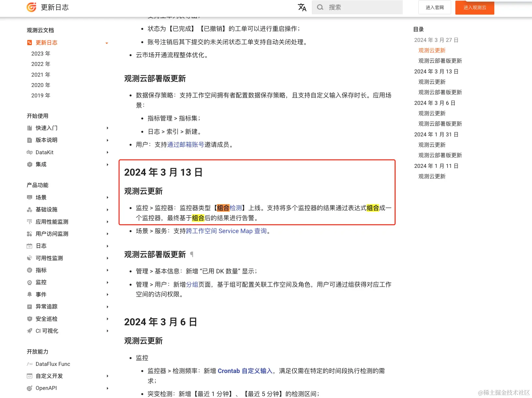The width and height of the screenshot is (532, 398).
Task: Open the 分组 link
Action: click(192, 284)
